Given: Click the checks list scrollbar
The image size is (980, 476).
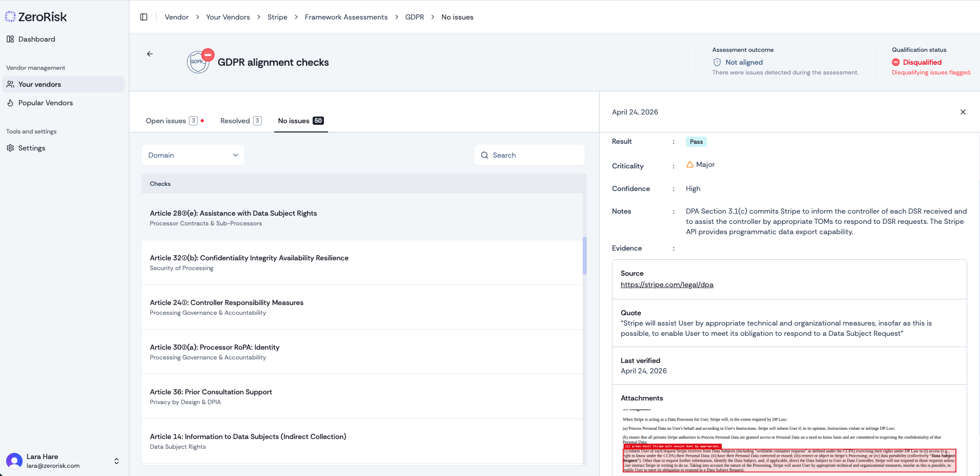Looking at the screenshot, I should (x=585, y=256).
